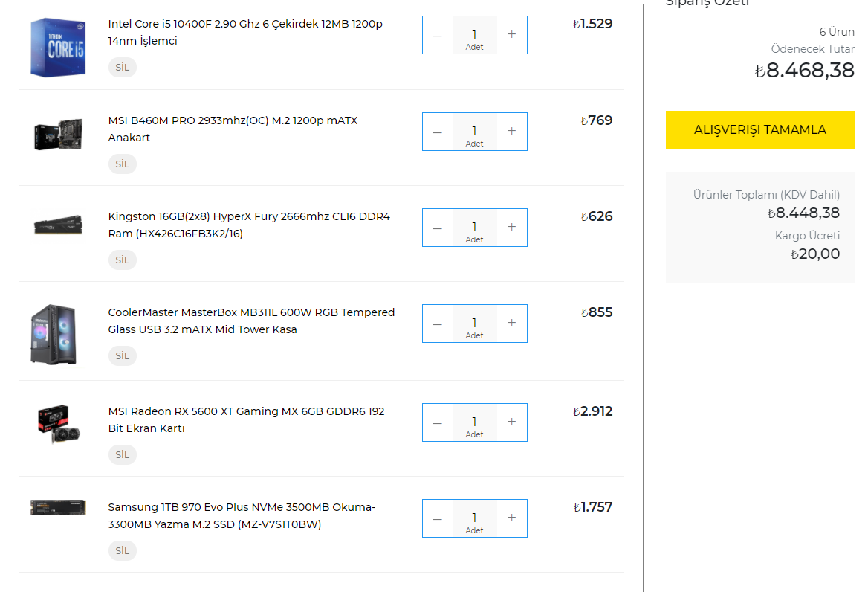
Task: Click the MSI B460M PRO quantity field
Action: coord(474,131)
